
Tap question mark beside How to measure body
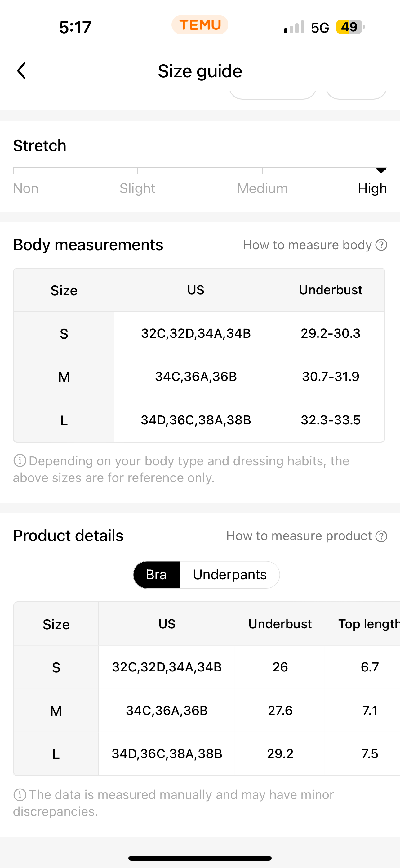point(381,245)
